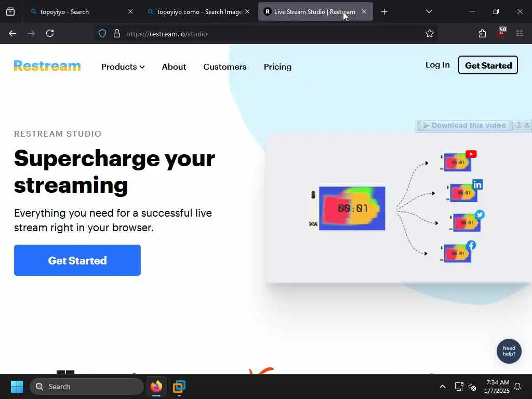Click the address bar URL restream.io/studio

167,34
